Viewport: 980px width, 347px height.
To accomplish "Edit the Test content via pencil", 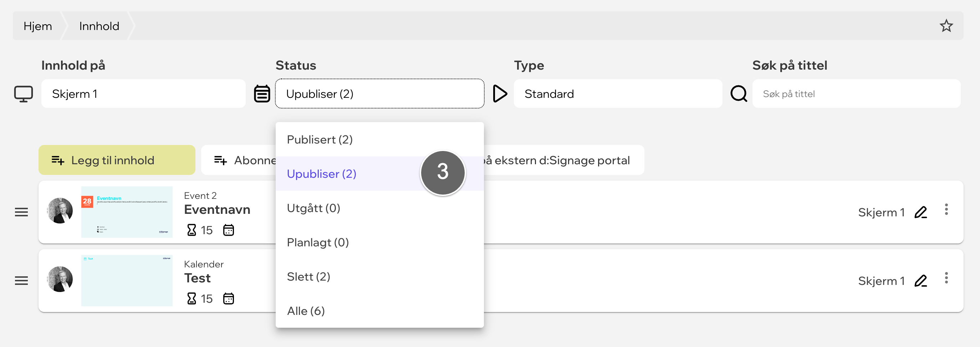I will point(920,281).
